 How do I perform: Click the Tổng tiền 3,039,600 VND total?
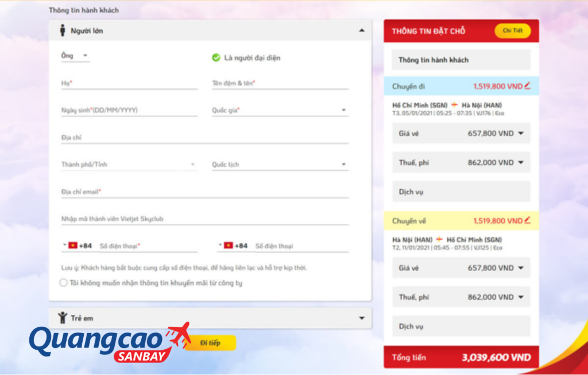pyautogui.click(x=461, y=357)
